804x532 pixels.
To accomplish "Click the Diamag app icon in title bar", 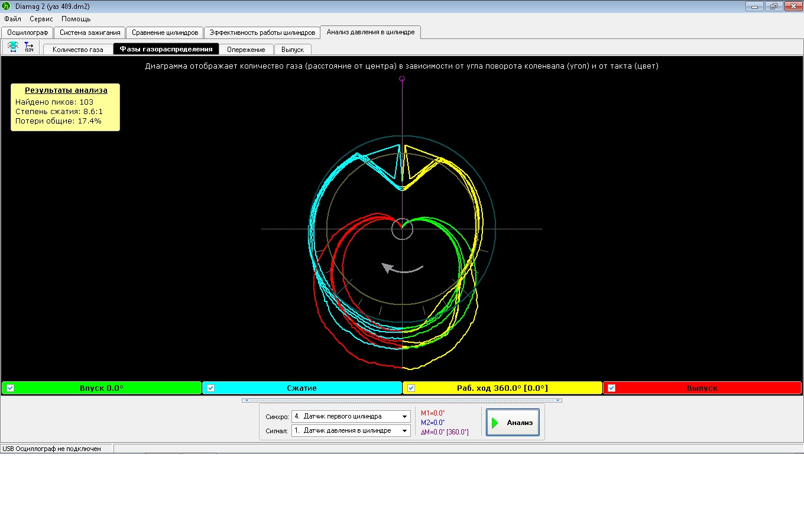I will pos(6,6).
